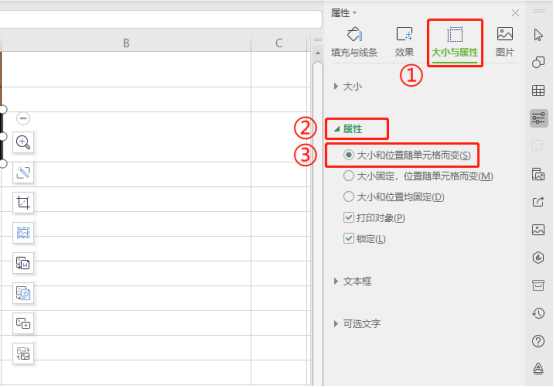
Task: Click the blue dashed-frame picture tool icon
Action: click(x=23, y=233)
